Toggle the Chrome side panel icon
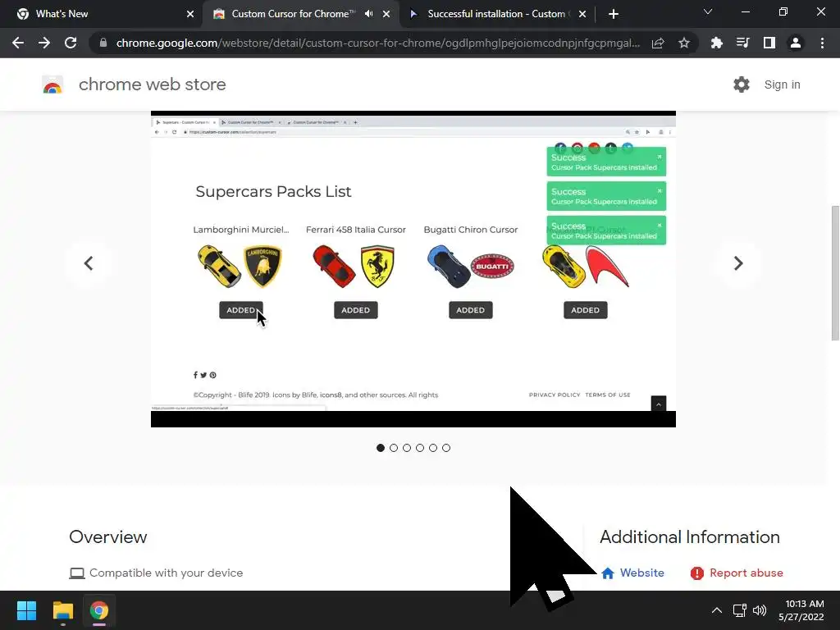Screen dimensions: 840x630 (x=769, y=43)
